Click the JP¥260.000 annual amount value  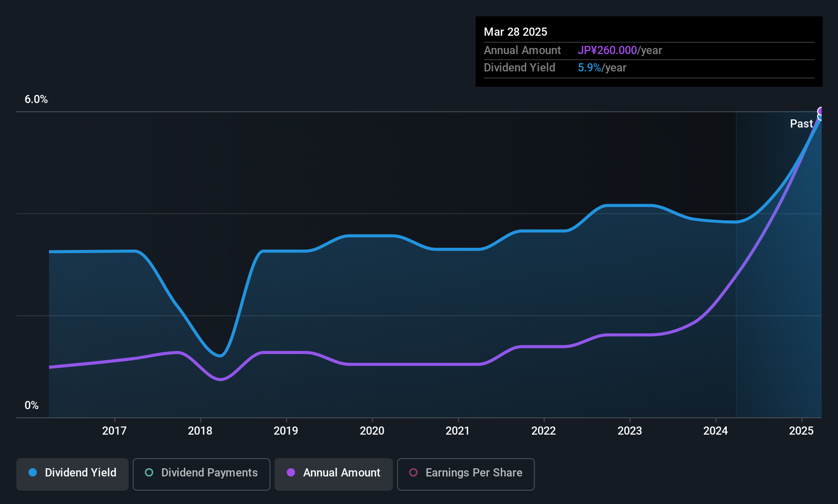pos(607,50)
